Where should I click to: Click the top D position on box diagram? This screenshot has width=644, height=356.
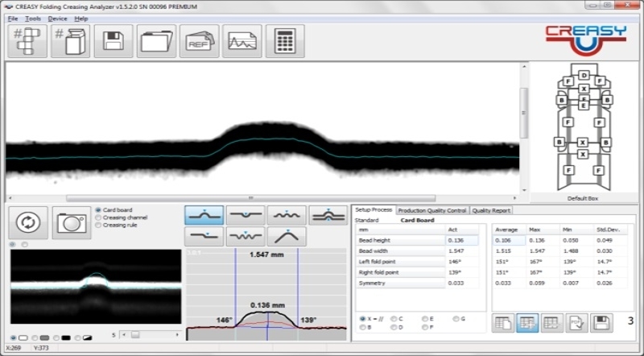click(584, 75)
